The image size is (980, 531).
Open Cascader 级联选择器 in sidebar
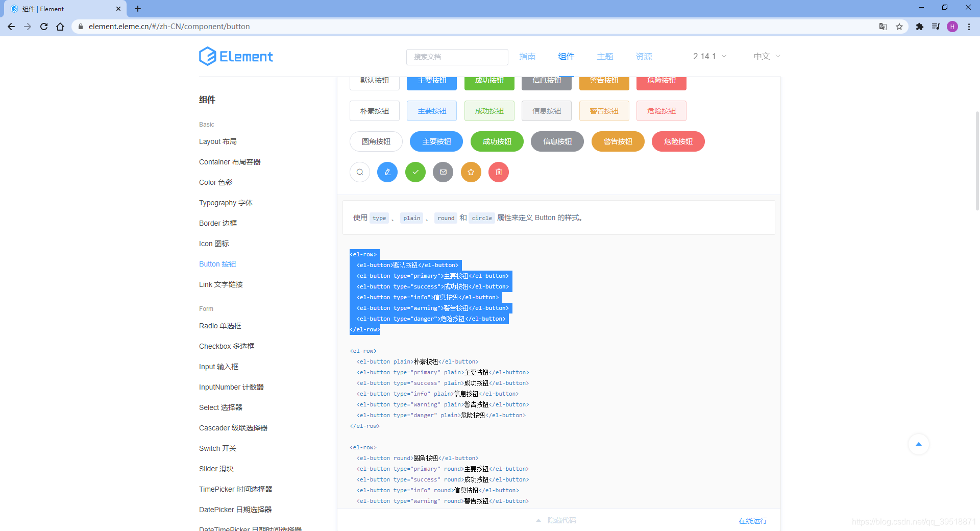tap(233, 428)
